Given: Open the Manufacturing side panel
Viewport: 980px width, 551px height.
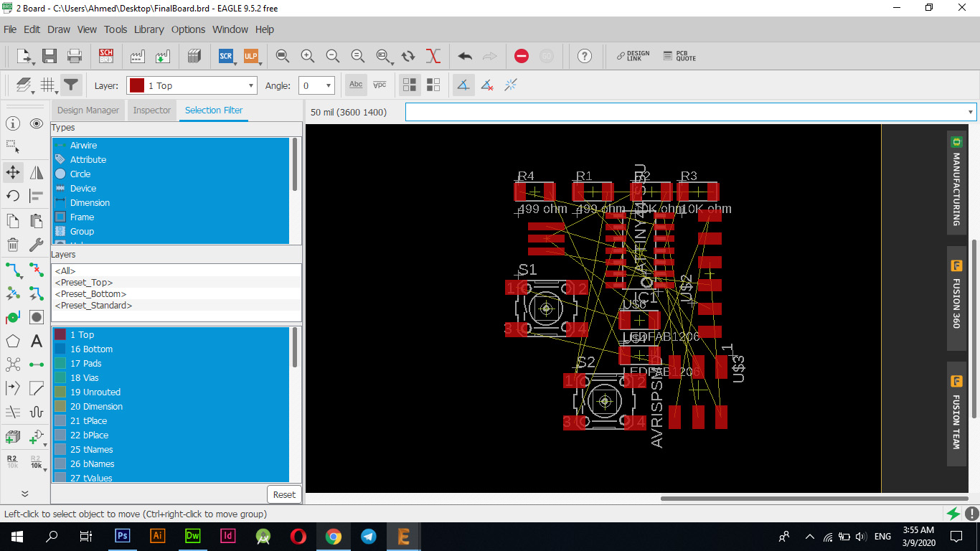Looking at the screenshot, I should click(956, 182).
